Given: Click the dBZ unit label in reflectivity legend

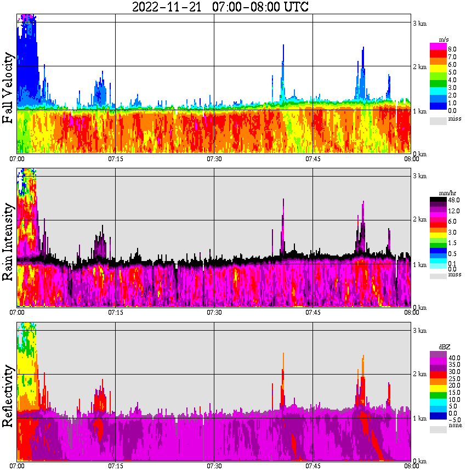Looking at the screenshot, I should click(445, 347).
